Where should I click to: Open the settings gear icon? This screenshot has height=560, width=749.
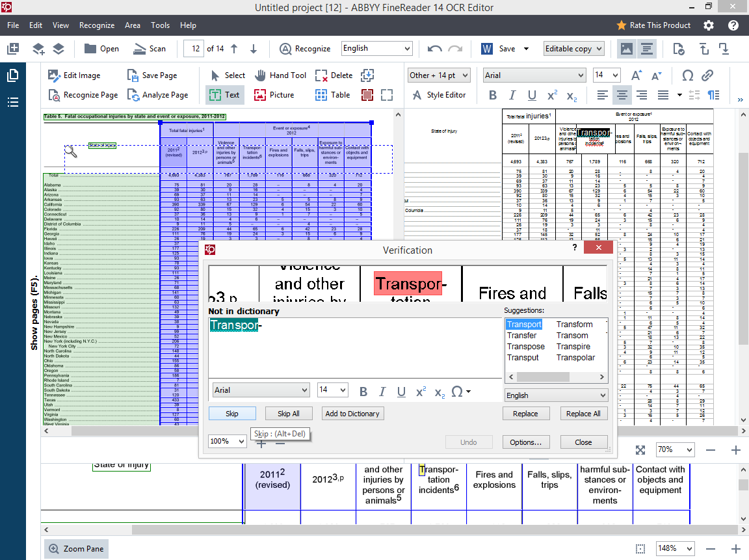[709, 25]
